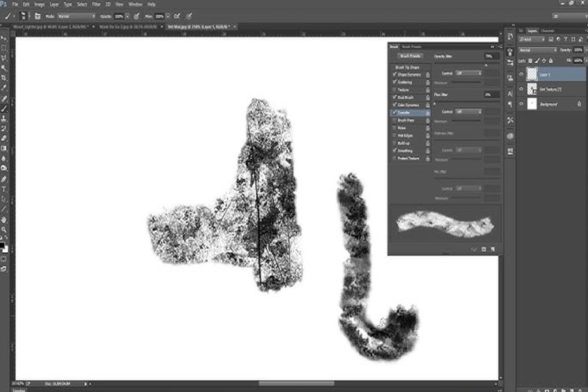Screen dimensions: 588x392
Task: Select the Type tool in the toolbox
Action: 4,189
